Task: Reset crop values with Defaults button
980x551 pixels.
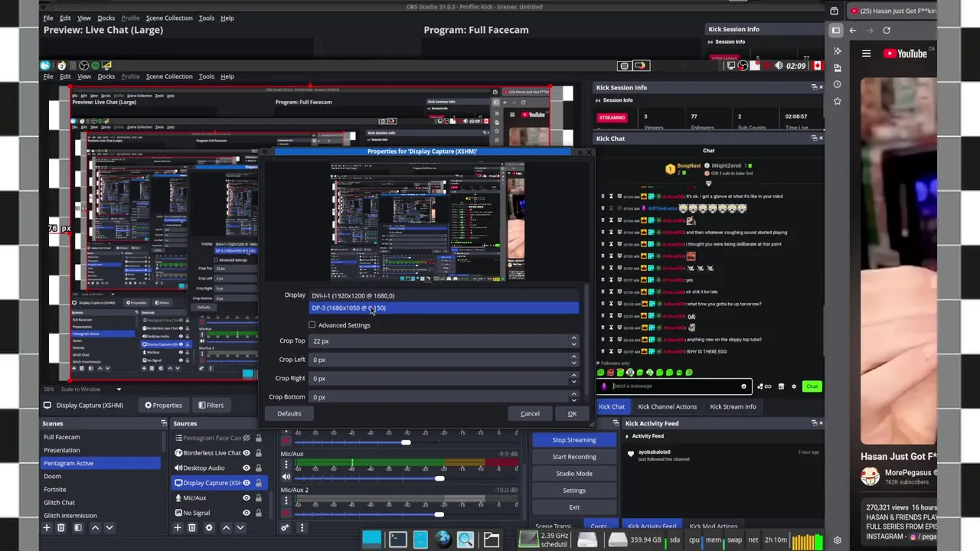Action: tap(289, 414)
